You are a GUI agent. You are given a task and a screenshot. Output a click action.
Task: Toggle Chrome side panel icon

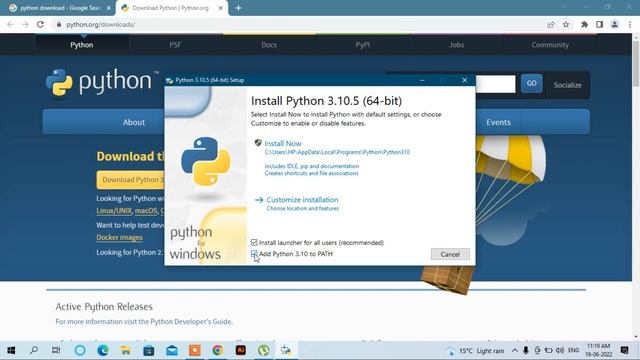(599, 24)
